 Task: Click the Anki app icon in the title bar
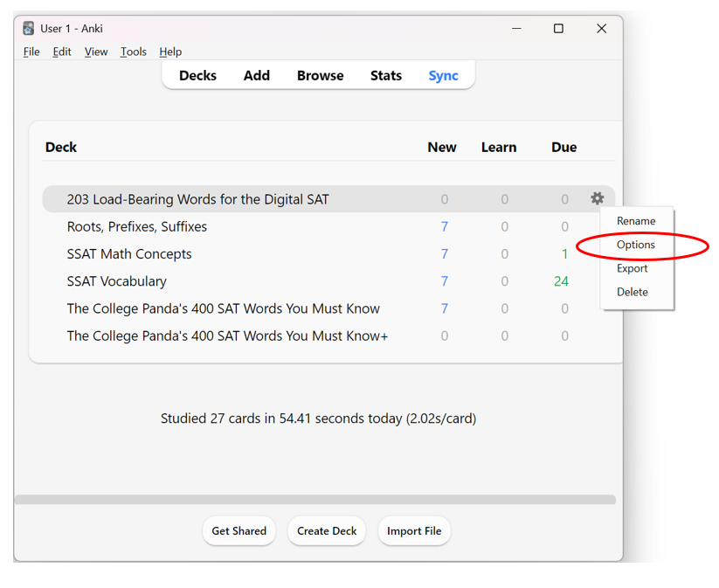pyautogui.click(x=29, y=29)
